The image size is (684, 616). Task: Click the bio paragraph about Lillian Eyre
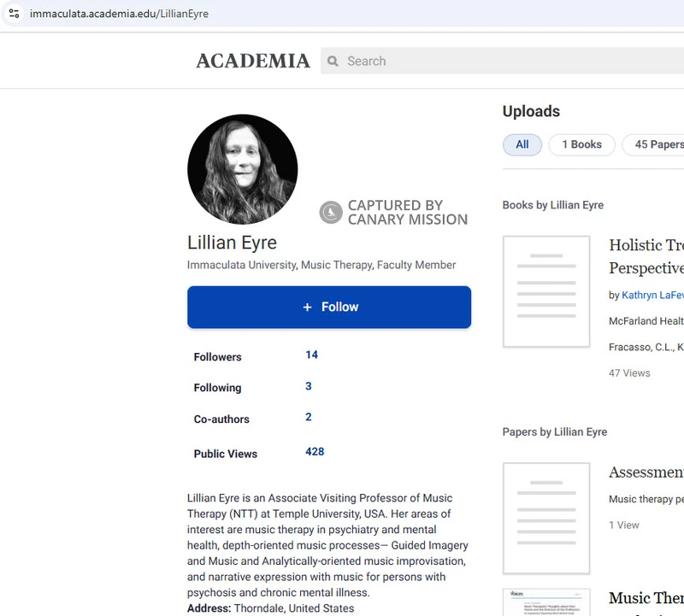coord(327,545)
